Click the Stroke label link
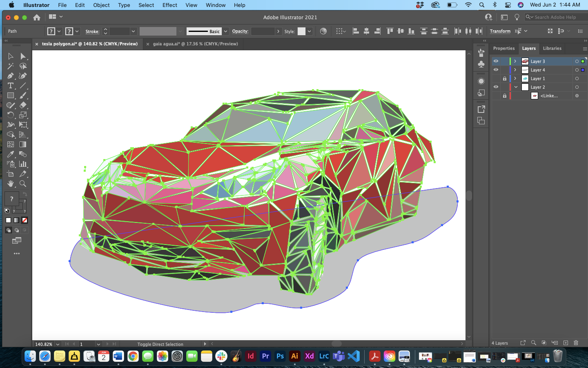The height and width of the screenshot is (368, 588). [92, 31]
